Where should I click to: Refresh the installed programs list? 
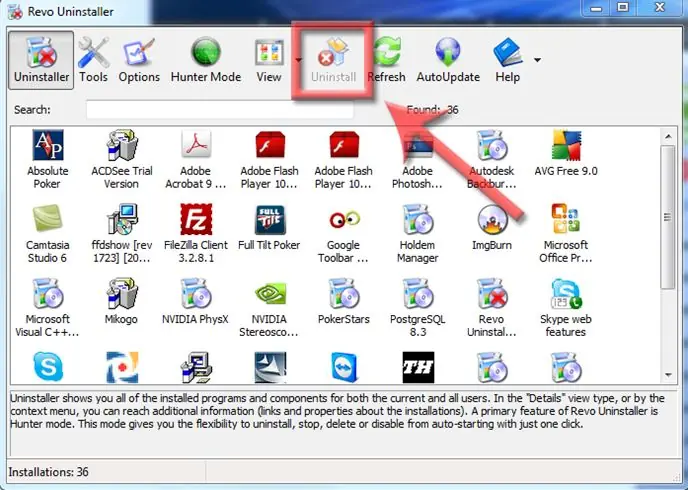point(387,60)
